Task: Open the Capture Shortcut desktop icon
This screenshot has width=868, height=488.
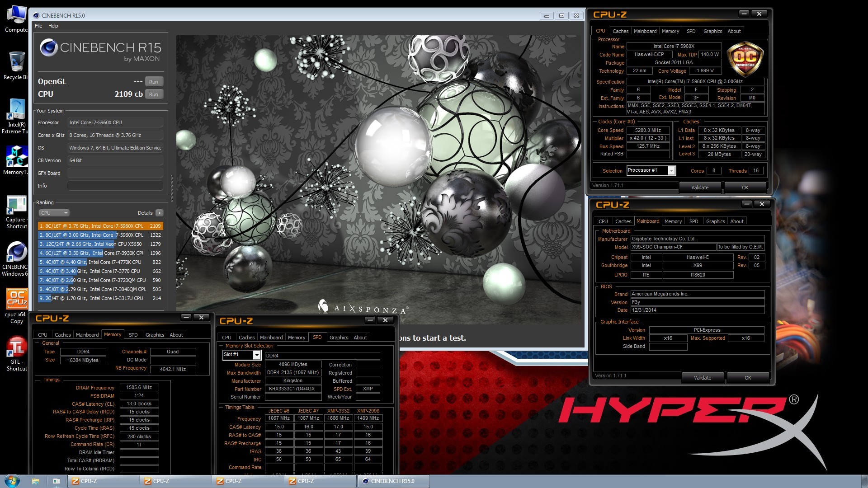Action: tap(16, 212)
